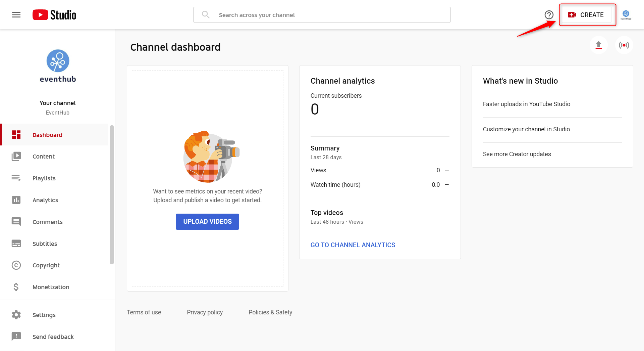Image resolution: width=644 pixels, height=351 pixels.
Task: Open the eventhub channel logo
Action: point(58,66)
